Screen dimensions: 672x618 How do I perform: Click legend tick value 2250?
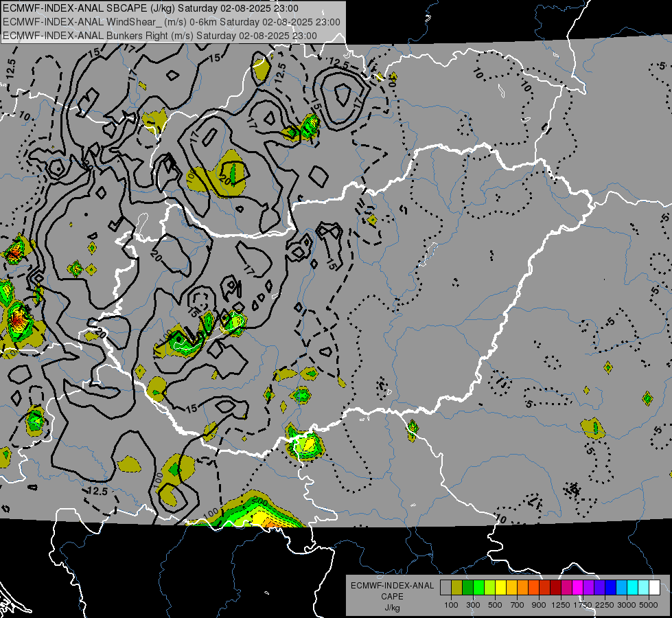[605, 605]
